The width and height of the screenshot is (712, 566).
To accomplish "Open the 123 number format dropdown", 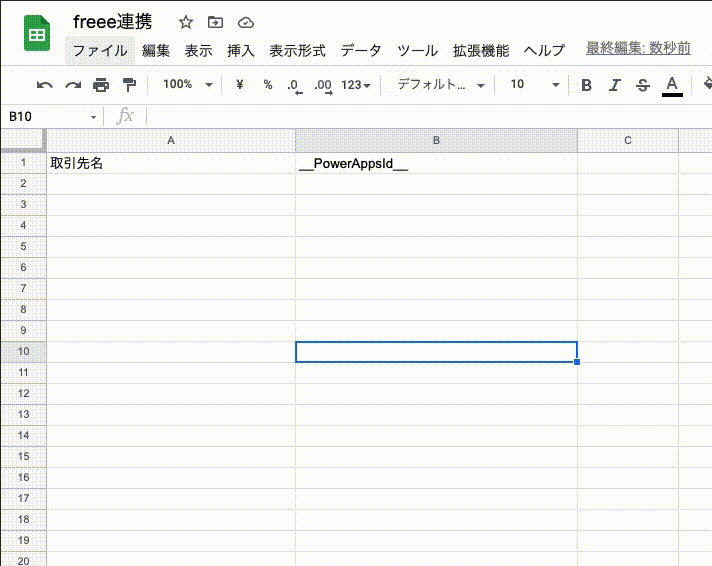I will coord(356,85).
